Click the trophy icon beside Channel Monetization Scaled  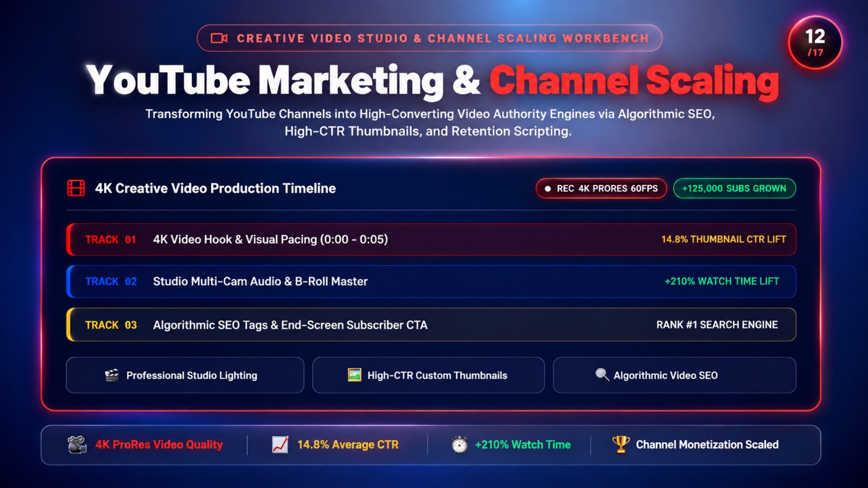[x=621, y=445]
